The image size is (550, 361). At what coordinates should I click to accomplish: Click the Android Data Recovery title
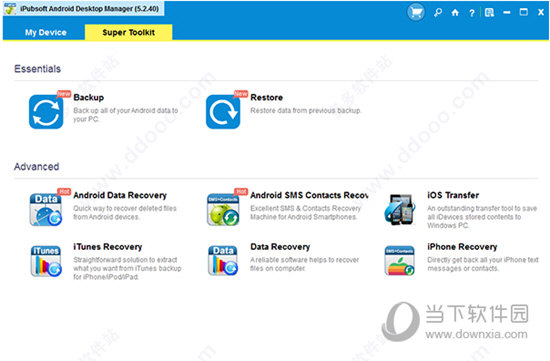(x=120, y=195)
